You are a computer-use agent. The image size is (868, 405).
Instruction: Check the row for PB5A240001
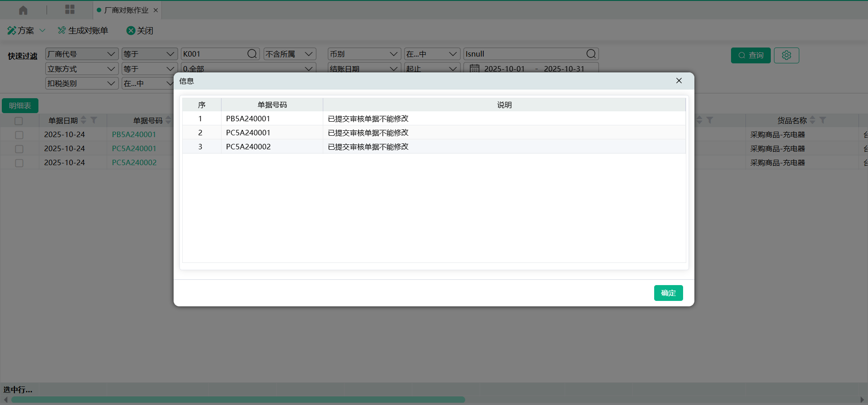tap(19, 135)
